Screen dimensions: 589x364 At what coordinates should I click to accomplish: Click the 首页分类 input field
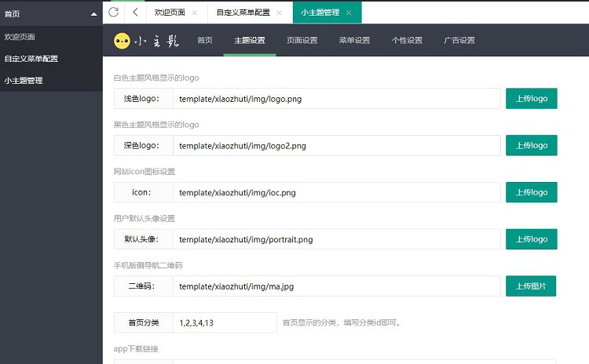point(224,322)
